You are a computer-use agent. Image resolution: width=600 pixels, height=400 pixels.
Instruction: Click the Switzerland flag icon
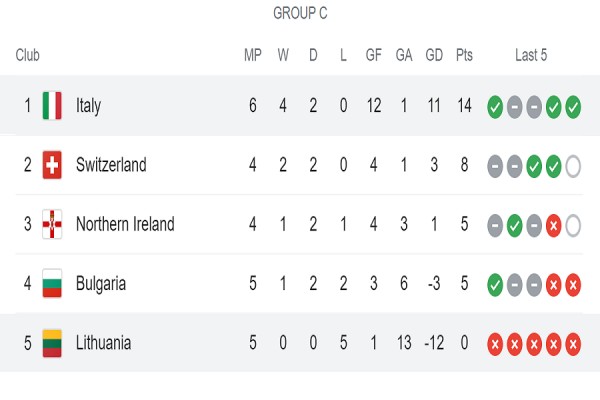(x=52, y=165)
